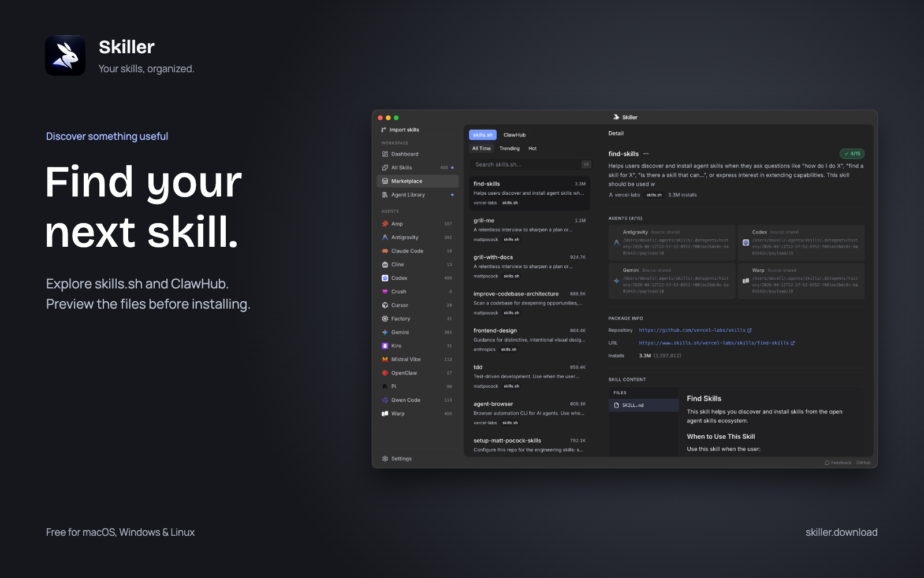Click the Marketplace storefront icon
The height and width of the screenshot is (578, 924).
pyautogui.click(x=385, y=181)
